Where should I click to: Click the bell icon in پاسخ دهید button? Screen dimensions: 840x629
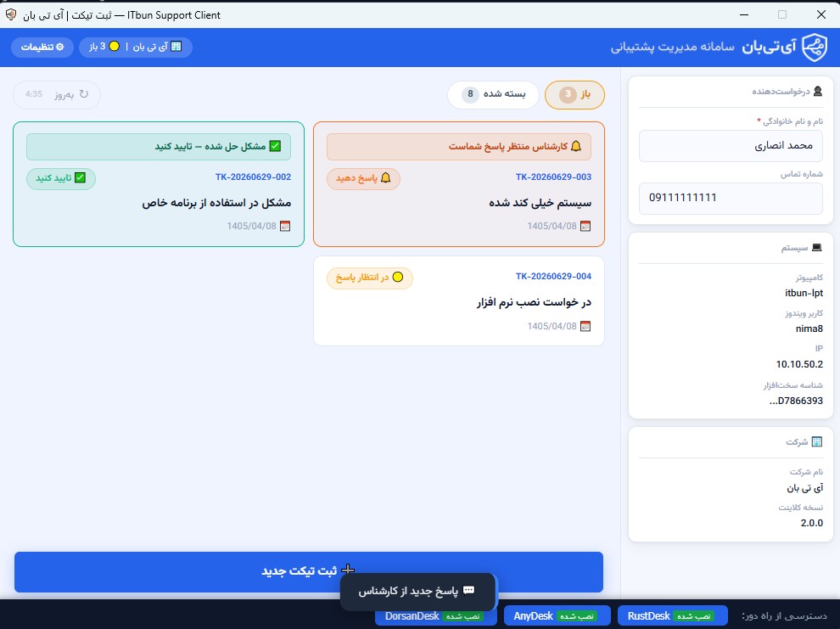(386, 178)
